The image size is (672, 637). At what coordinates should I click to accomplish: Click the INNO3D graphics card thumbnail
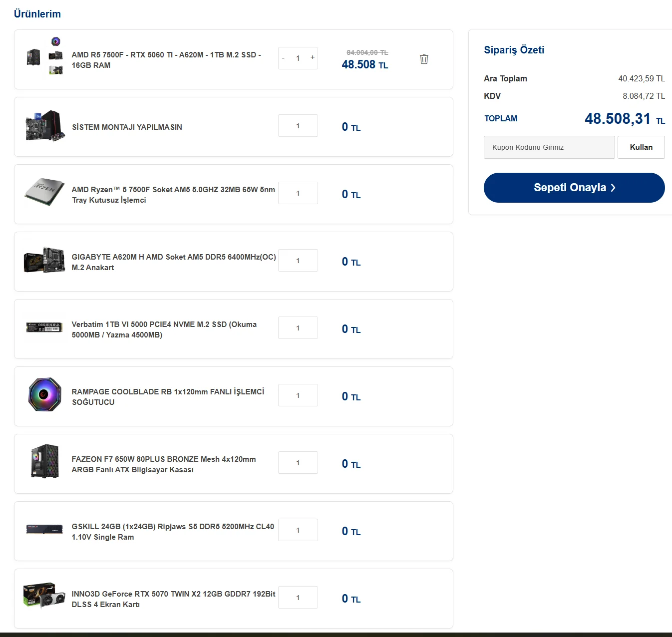click(44, 596)
